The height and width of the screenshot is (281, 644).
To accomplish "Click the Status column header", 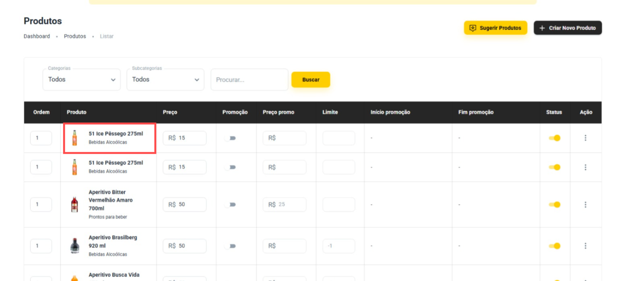I will [x=554, y=112].
